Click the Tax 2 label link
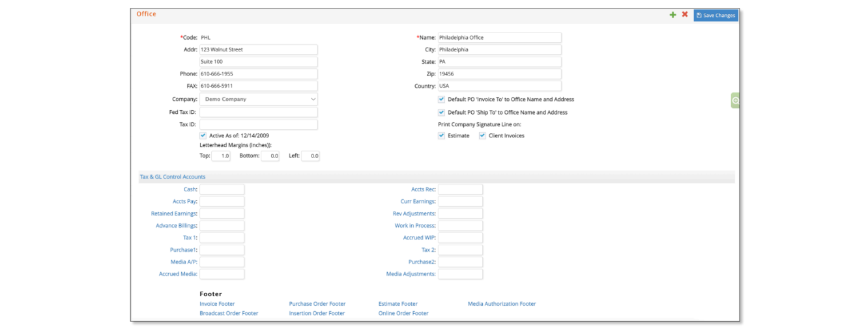Image resolution: width=868 pixels, height=330 pixels. click(429, 250)
